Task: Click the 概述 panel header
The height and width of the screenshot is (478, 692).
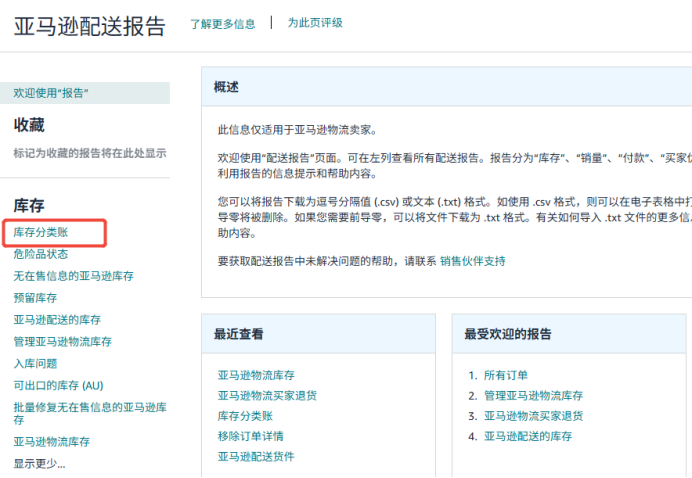Action: pyautogui.click(x=447, y=87)
